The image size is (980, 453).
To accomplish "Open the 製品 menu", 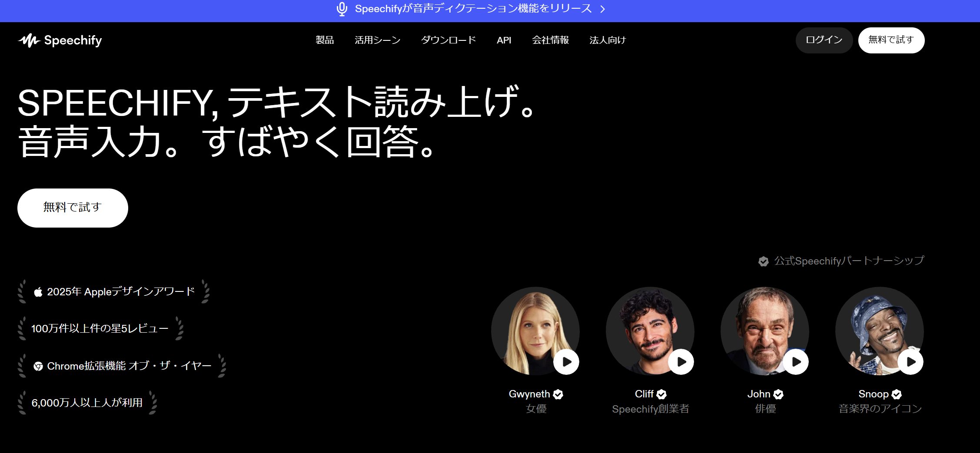I will (x=325, y=40).
